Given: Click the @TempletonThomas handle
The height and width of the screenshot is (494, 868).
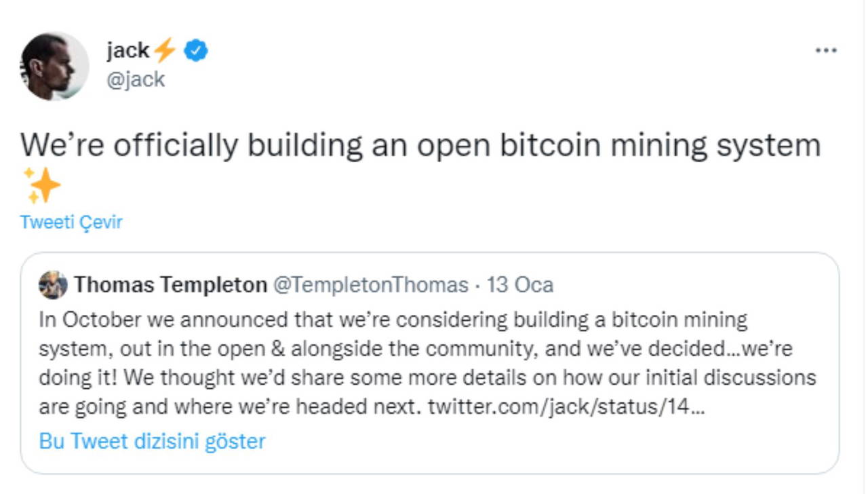Looking at the screenshot, I should pos(370,285).
